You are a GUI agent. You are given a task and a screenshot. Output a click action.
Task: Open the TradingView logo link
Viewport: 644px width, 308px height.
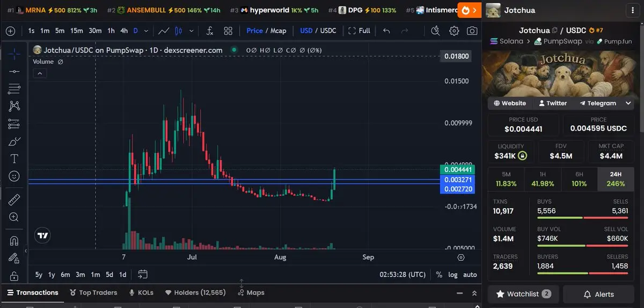point(42,235)
